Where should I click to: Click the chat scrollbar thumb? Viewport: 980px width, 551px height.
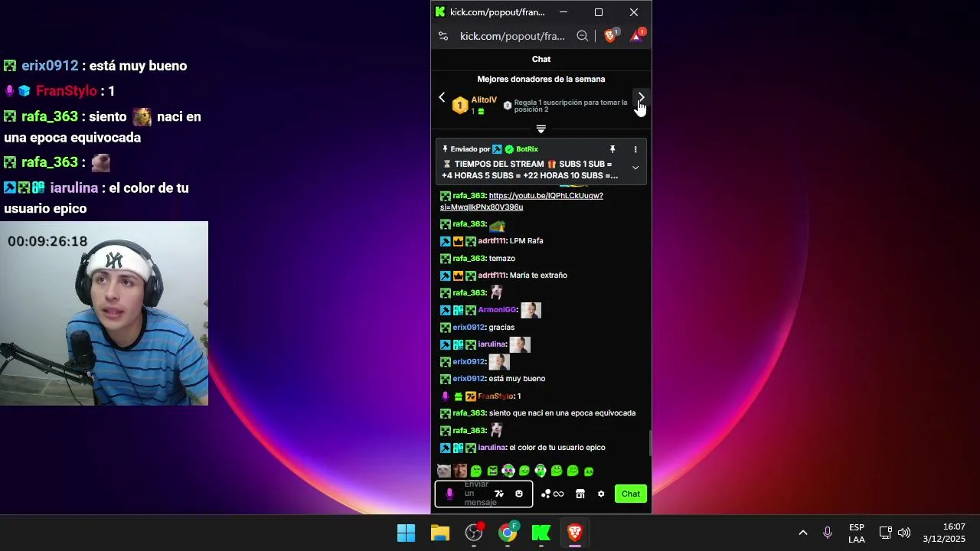(x=649, y=443)
